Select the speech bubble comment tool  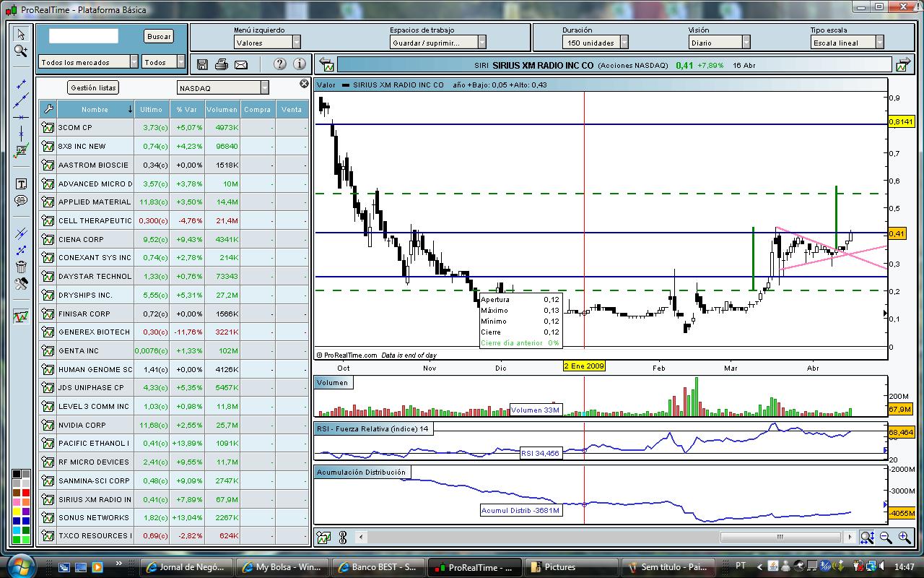pos(21,201)
